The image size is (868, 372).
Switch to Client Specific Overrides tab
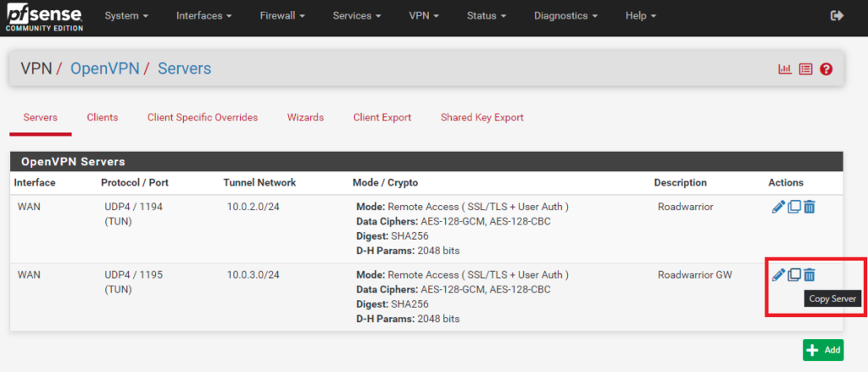(x=203, y=118)
